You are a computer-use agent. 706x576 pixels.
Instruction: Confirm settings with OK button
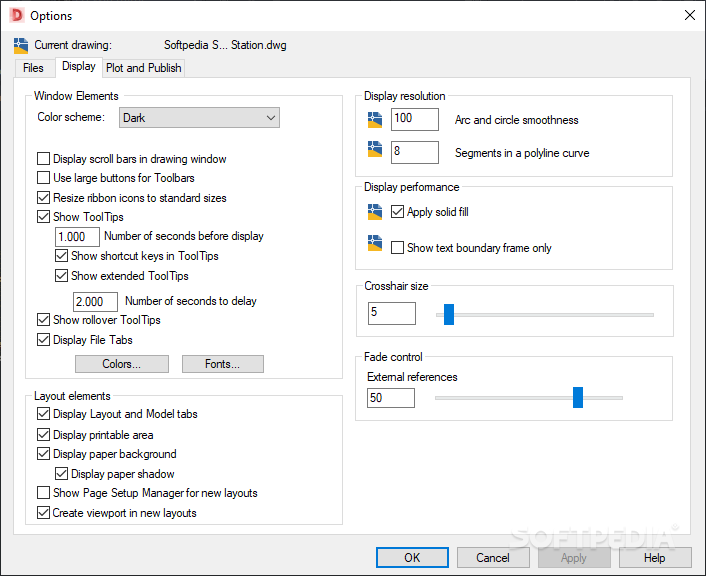coord(412,558)
